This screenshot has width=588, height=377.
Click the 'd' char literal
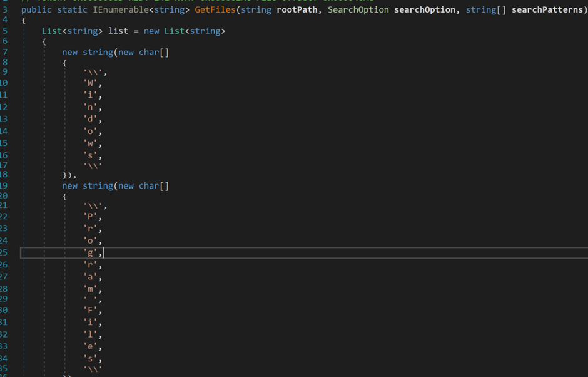tap(90, 120)
